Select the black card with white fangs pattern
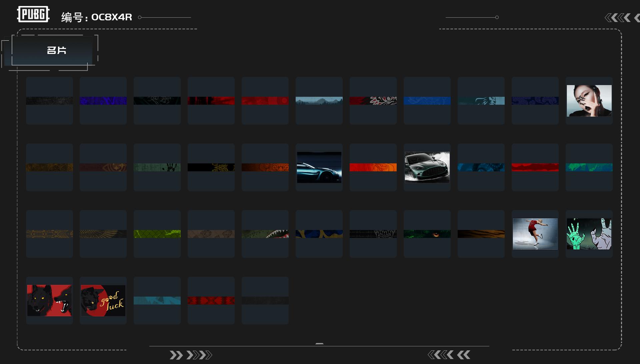 (x=373, y=234)
